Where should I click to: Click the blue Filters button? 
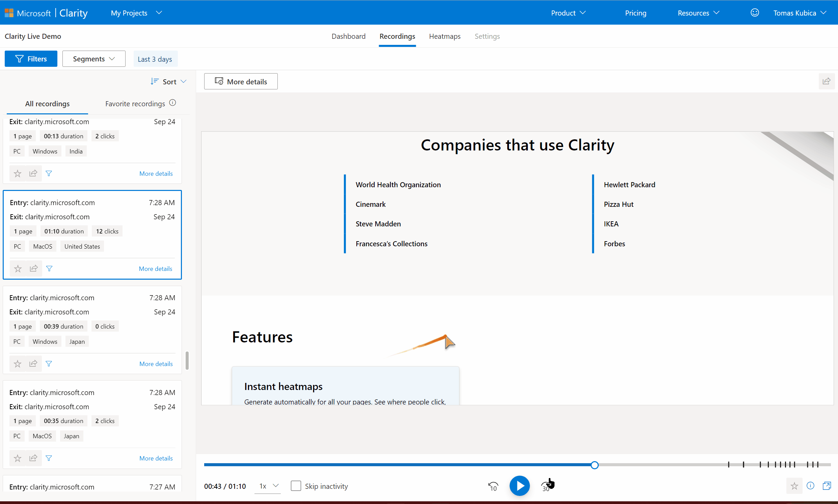pyautogui.click(x=31, y=59)
